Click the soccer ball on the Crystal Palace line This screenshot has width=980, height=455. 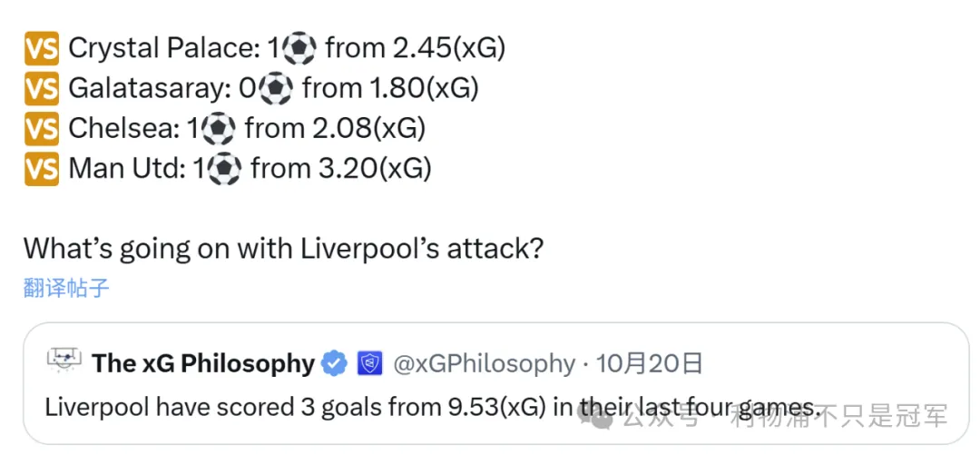click(x=299, y=48)
